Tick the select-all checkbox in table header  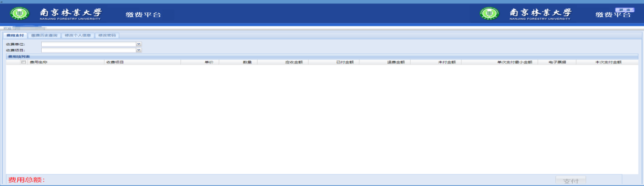(x=23, y=62)
